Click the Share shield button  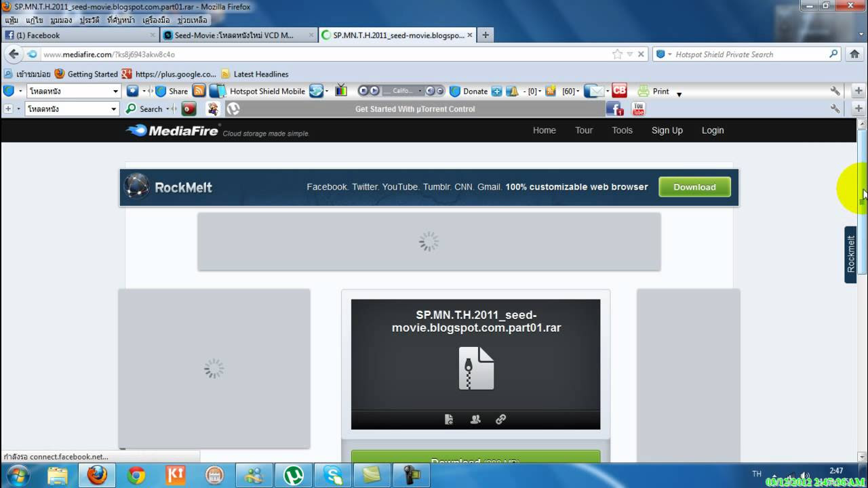click(172, 91)
